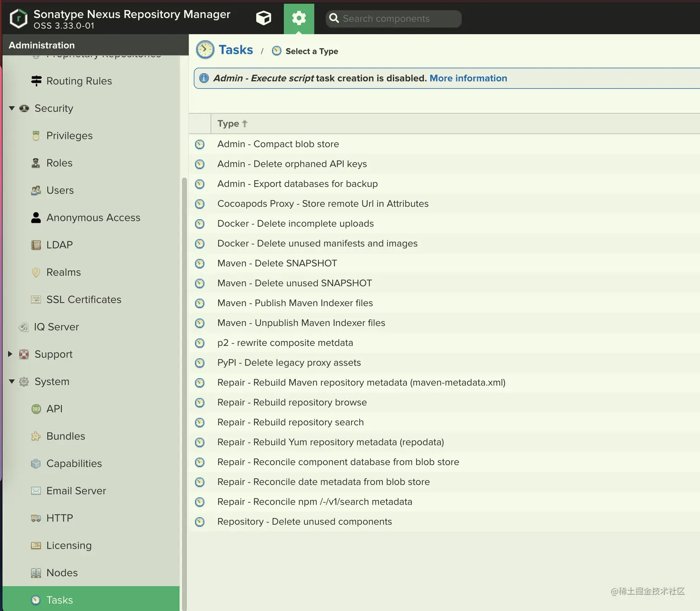Select Repair - Reconcile date metadata task
This screenshot has height=611, width=700.
tap(444, 482)
